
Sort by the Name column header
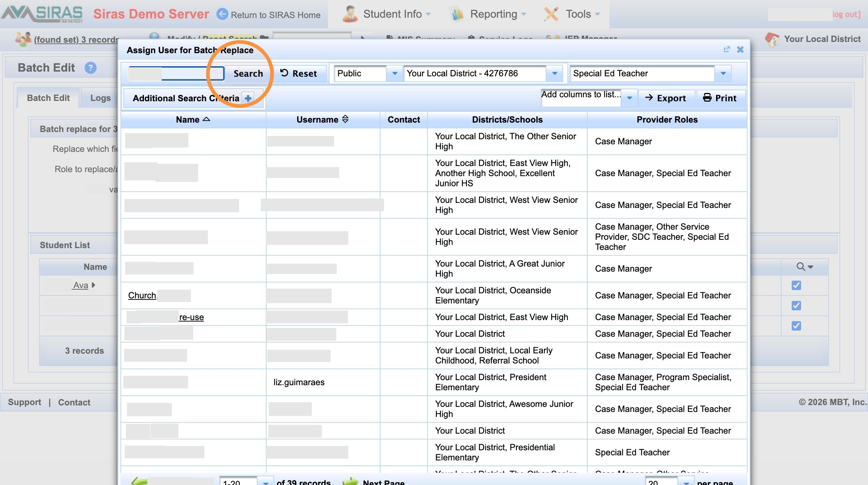(x=193, y=120)
